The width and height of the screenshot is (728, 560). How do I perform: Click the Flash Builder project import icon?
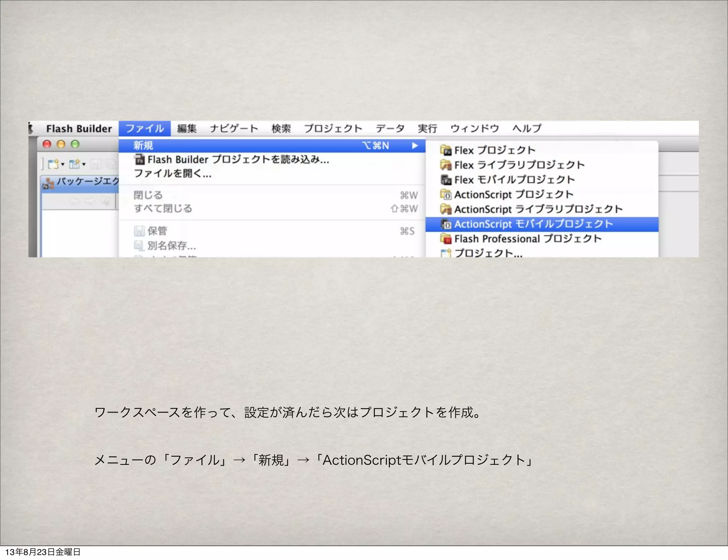pos(140,160)
